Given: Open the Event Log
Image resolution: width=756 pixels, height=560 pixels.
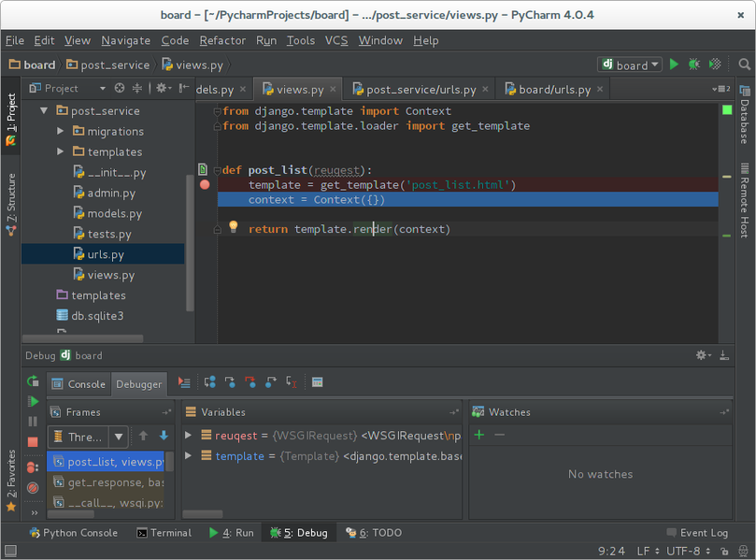Looking at the screenshot, I should click(x=697, y=533).
